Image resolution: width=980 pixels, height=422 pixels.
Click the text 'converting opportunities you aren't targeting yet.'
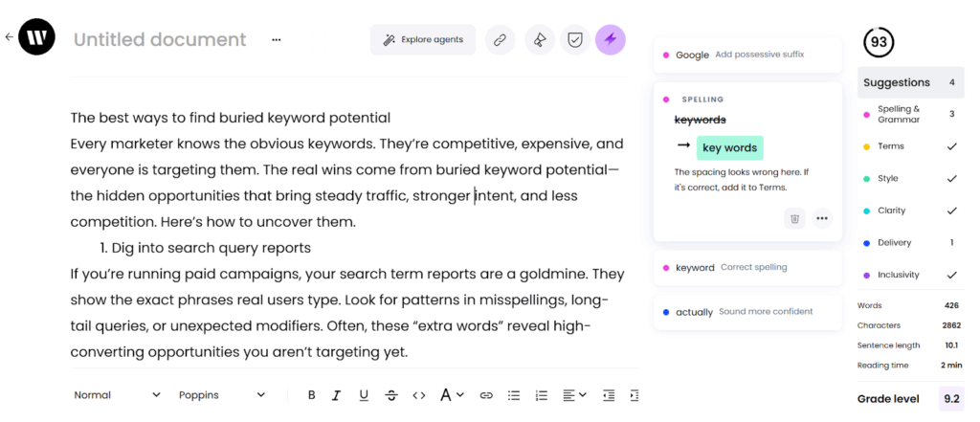[238, 352]
